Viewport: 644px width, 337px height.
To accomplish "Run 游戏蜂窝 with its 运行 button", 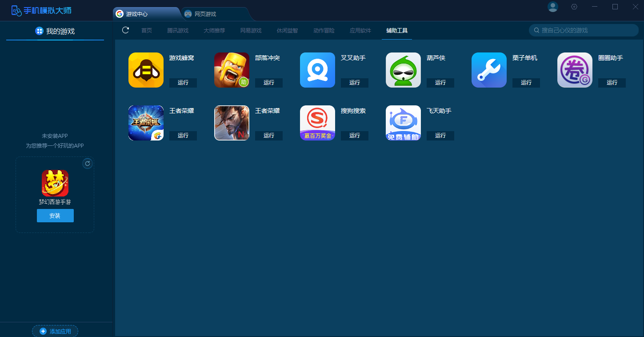I will pos(183,83).
